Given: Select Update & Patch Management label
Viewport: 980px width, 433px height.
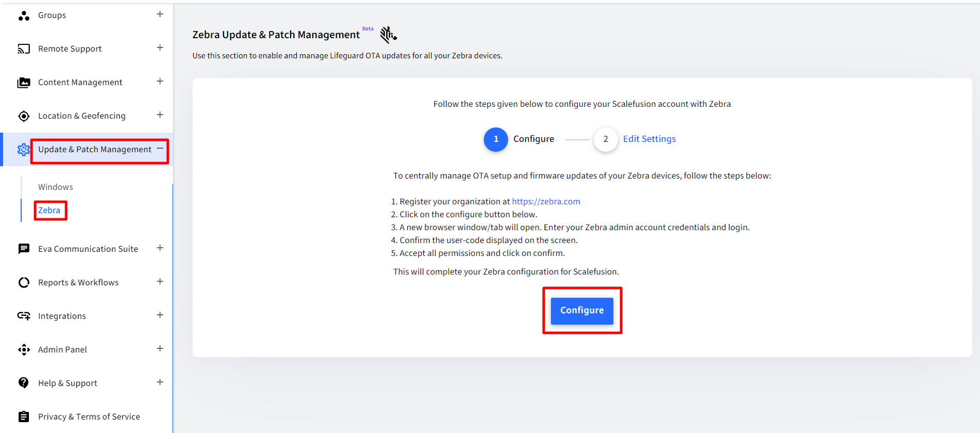Looking at the screenshot, I should (95, 150).
